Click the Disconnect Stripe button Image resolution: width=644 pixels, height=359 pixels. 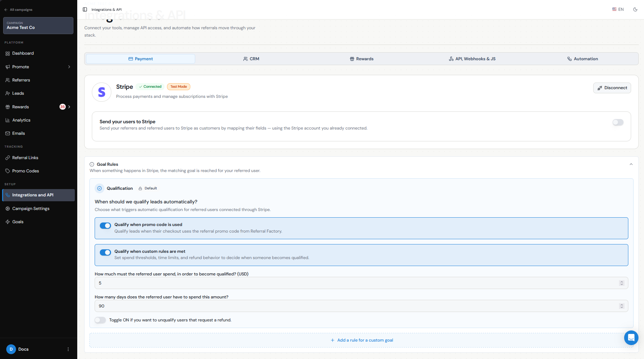tap(612, 88)
